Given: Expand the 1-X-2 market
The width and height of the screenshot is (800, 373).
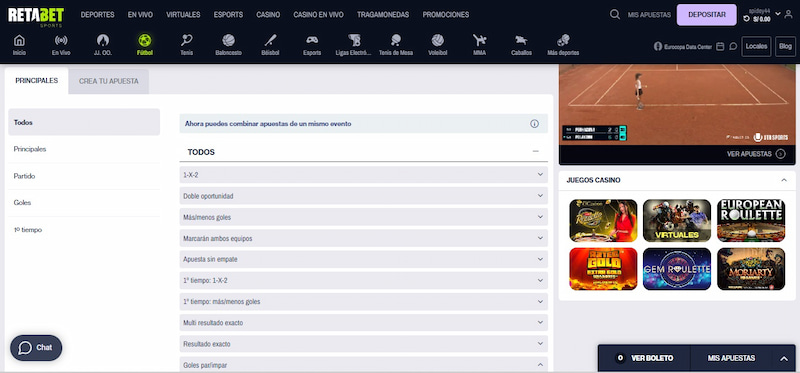Looking at the screenshot, I should [363, 175].
